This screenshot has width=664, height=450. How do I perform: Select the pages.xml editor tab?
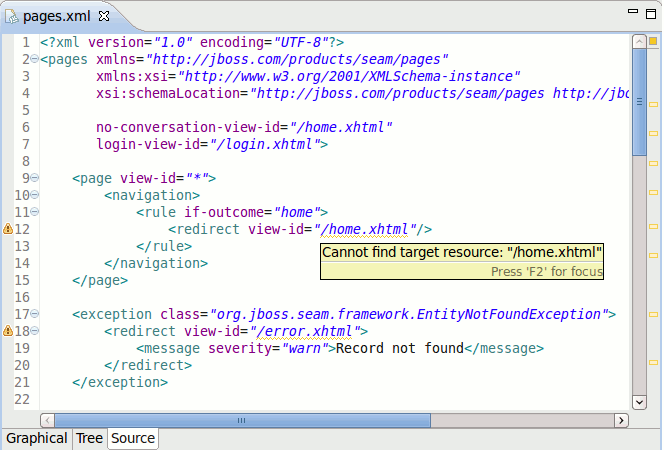[56, 16]
